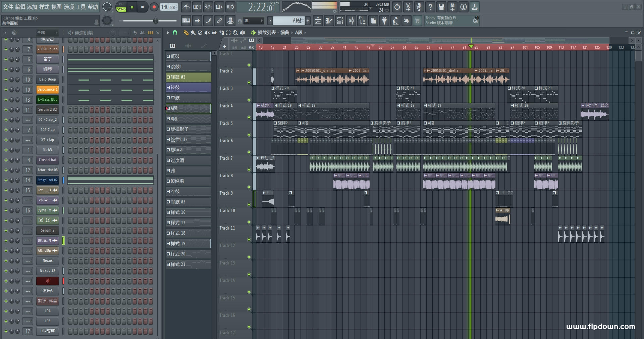Open the 样式 menu
This screenshot has width=644, height=339.
tap(44, 7)
